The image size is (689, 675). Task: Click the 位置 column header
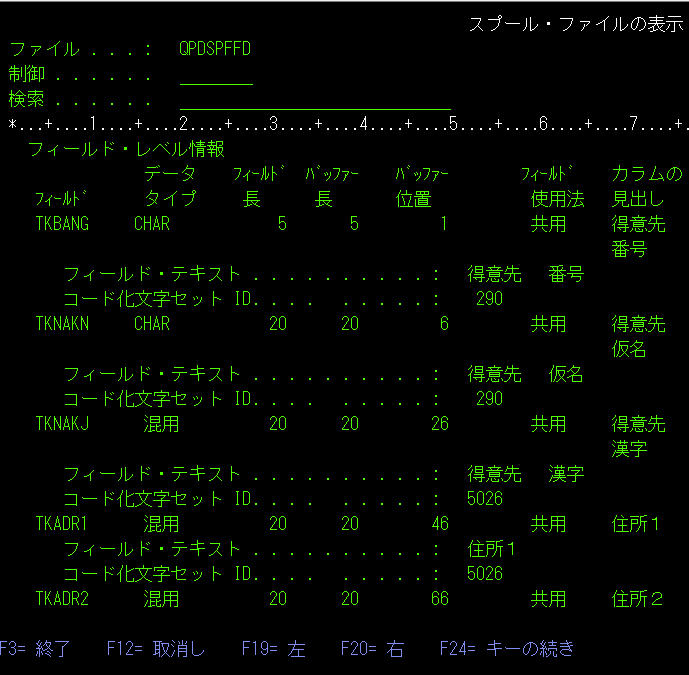(413, 199)
